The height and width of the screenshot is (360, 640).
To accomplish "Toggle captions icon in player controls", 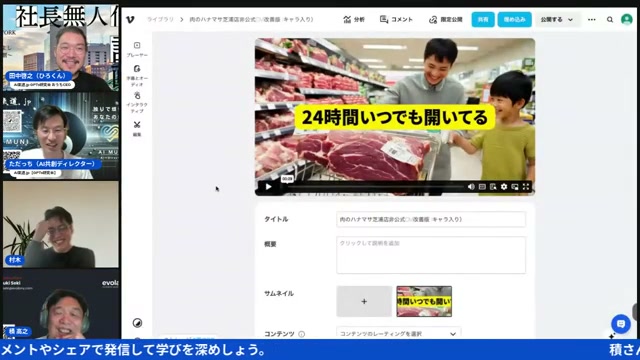I will click(482, 187).
